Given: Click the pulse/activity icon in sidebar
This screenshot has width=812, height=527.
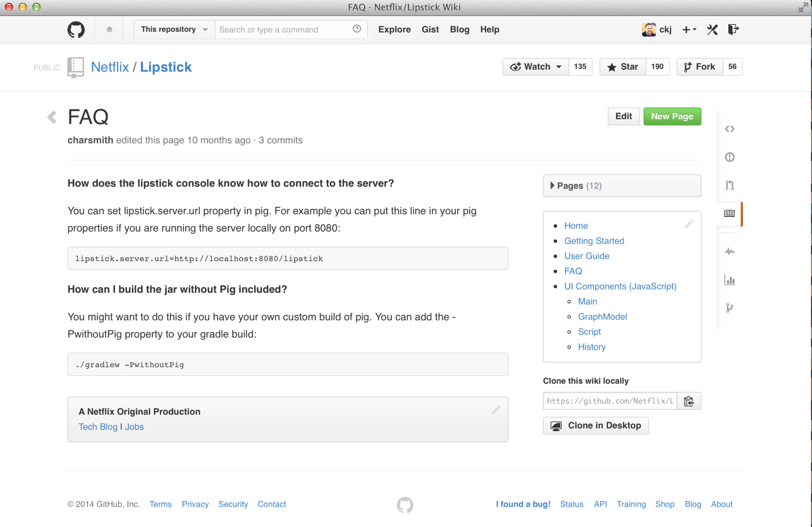Looking at the screenshot, I should tap(730, 251).
